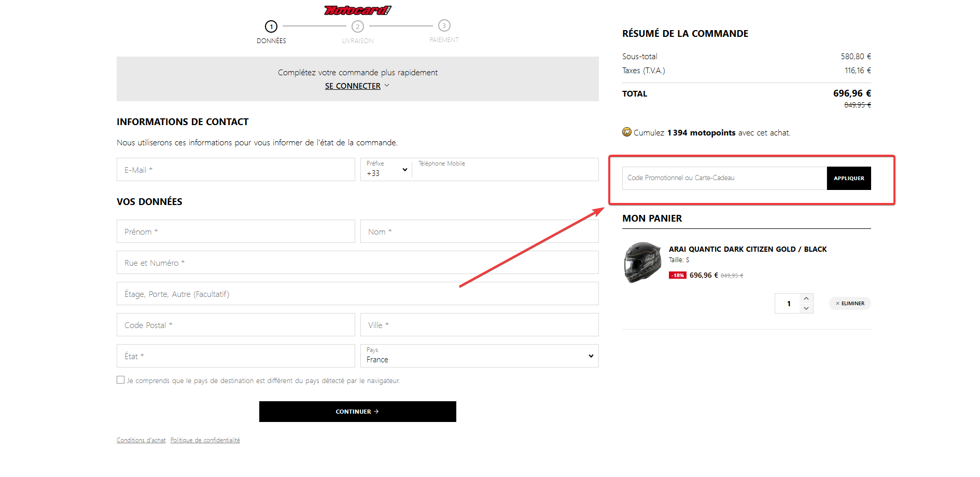Select step 1 Données circle
The height and width of the screenshot is (477, 980).
click(x=271, y=26)
